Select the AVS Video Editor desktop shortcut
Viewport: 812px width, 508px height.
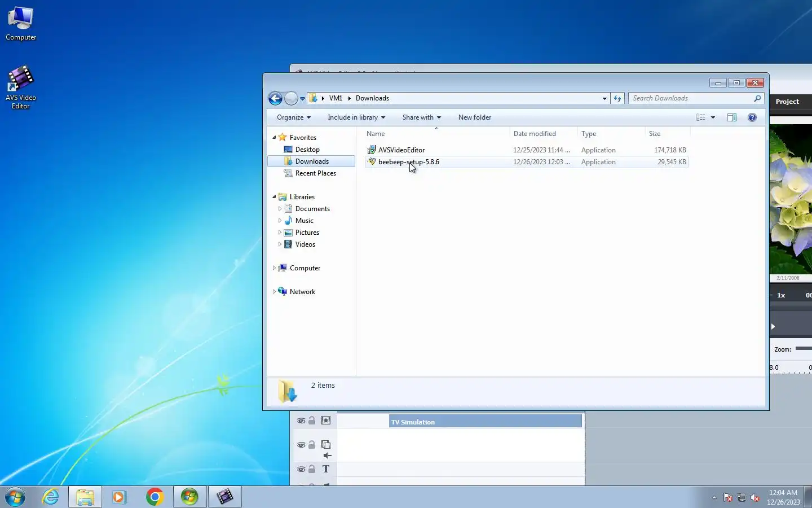click(x=21, y=87)
